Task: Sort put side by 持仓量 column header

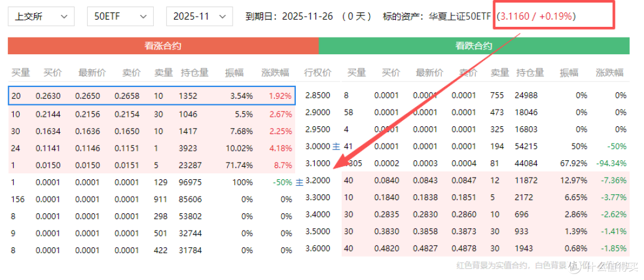Action: pos(530,73)
